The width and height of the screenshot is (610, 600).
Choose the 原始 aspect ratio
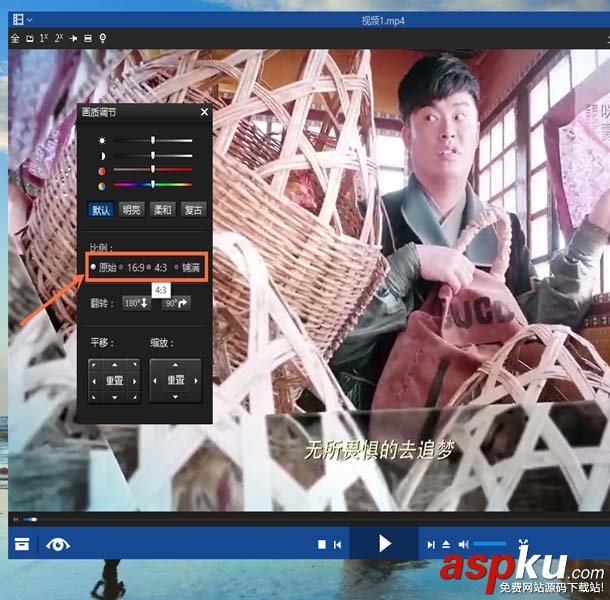tap(103, 267)
